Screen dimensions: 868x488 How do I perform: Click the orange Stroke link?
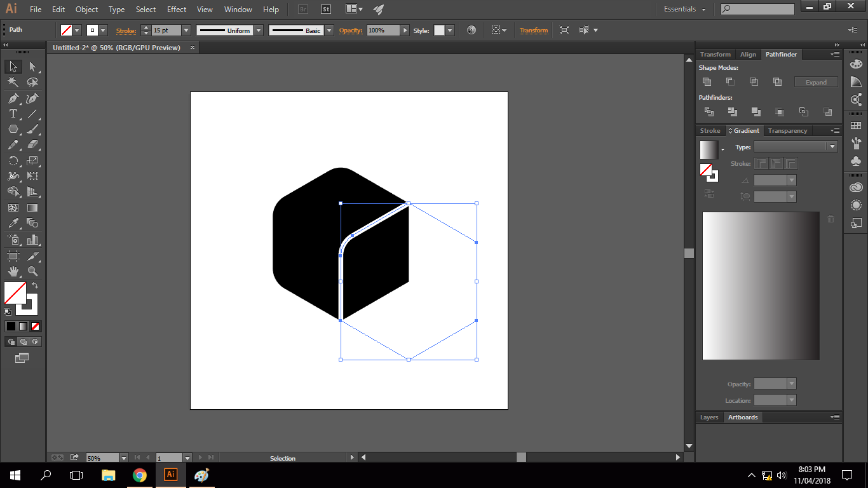126,30
